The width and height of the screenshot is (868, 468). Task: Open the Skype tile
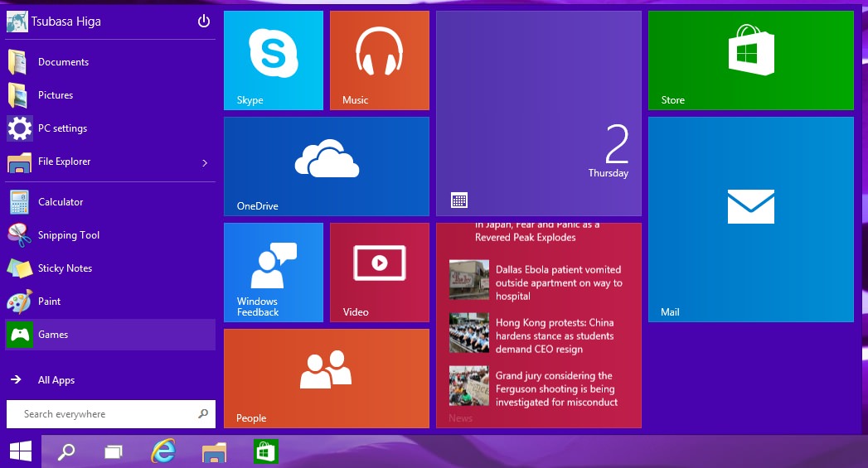(274, 60)
